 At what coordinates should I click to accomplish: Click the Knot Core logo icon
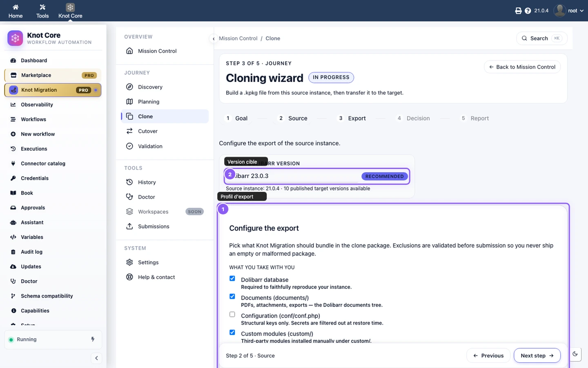(x=15, y=38)
